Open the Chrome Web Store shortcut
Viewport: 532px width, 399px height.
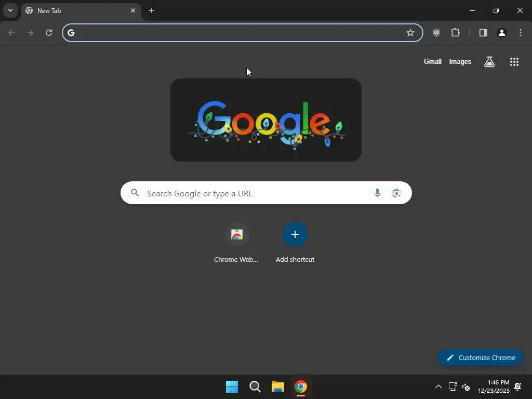tap(236, 243)
